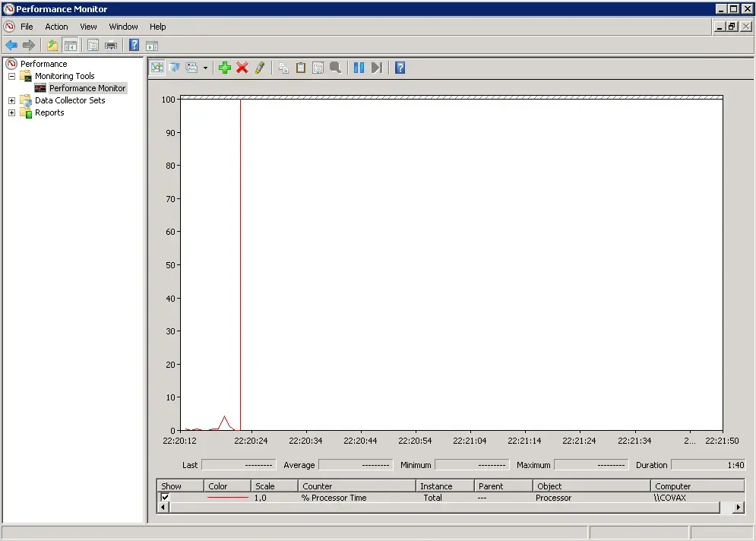This screenshot has width=756, height=541.
Task: Click the counter list left scroll arrow
Action: coord(163,508)
